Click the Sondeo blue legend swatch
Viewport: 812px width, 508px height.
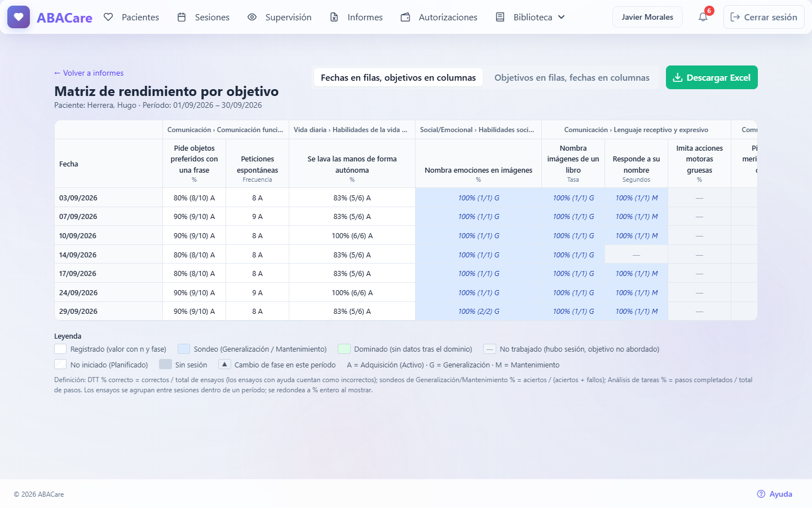tap(184, 349)
